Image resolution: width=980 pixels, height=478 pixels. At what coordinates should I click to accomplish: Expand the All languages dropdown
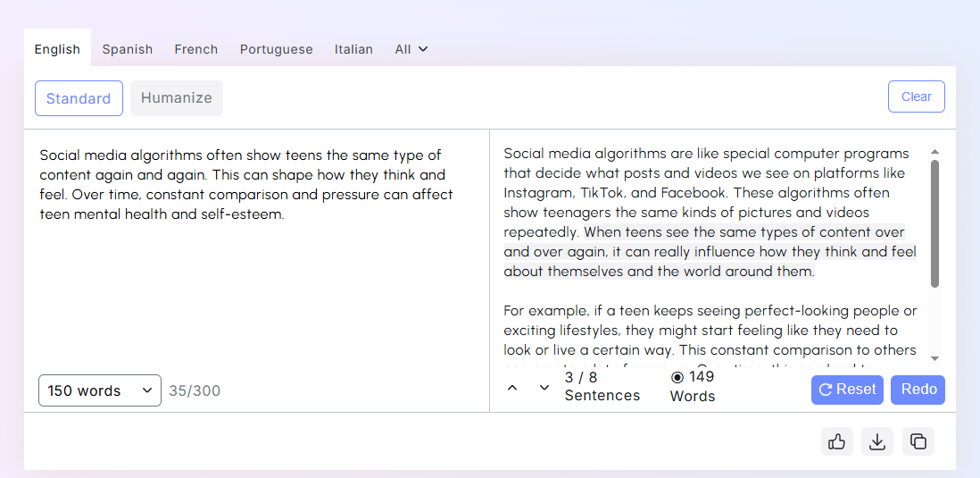coord(411,49)
